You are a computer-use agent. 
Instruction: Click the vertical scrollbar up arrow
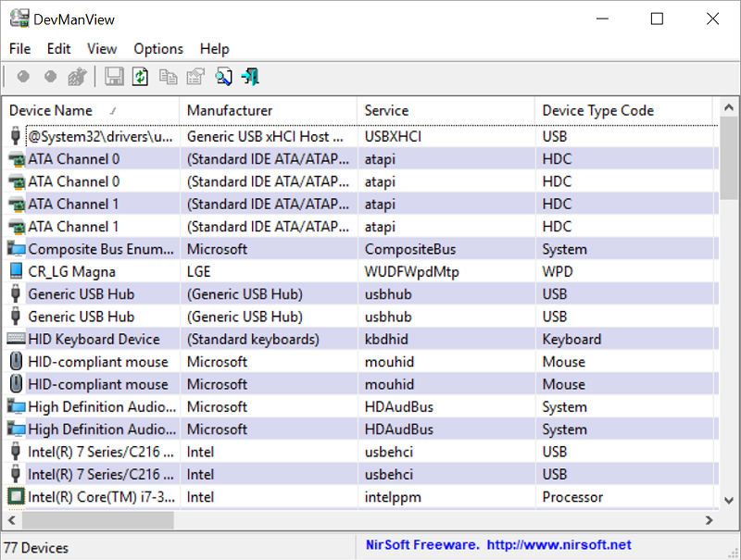tap(729, 107)
